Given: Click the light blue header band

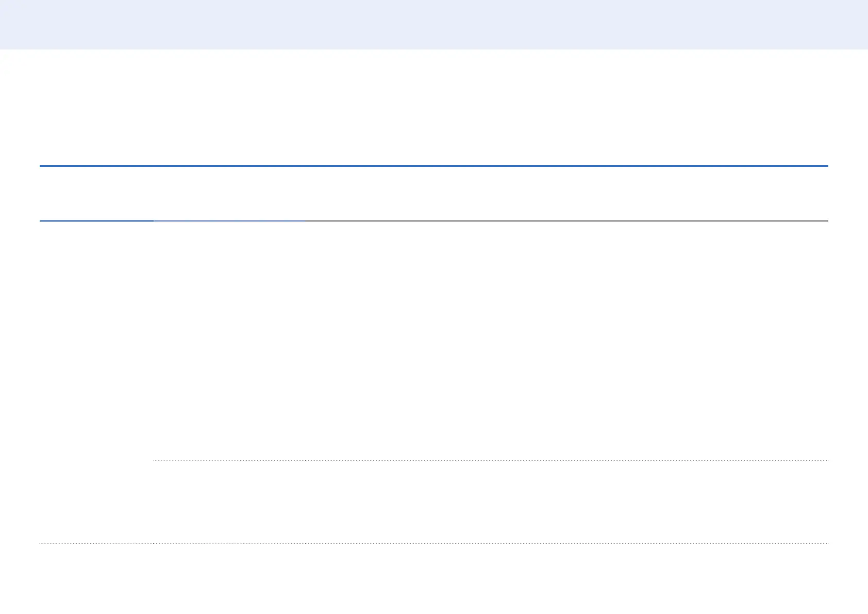Looking at the screenshot, I should tap(434, 24).
